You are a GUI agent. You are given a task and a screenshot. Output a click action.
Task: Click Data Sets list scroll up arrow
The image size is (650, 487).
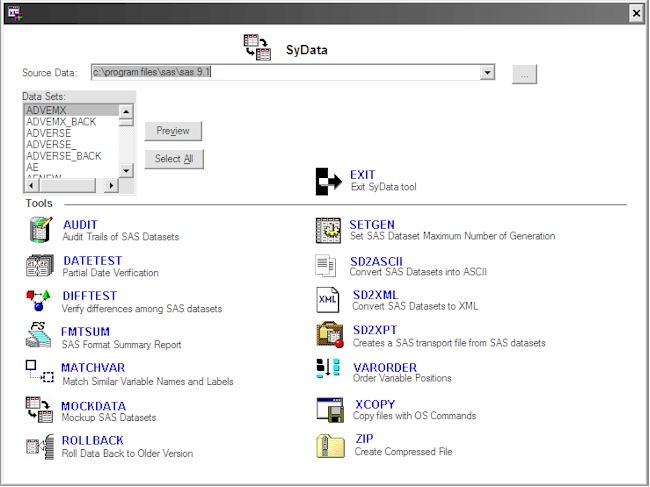tap(126, 111)
